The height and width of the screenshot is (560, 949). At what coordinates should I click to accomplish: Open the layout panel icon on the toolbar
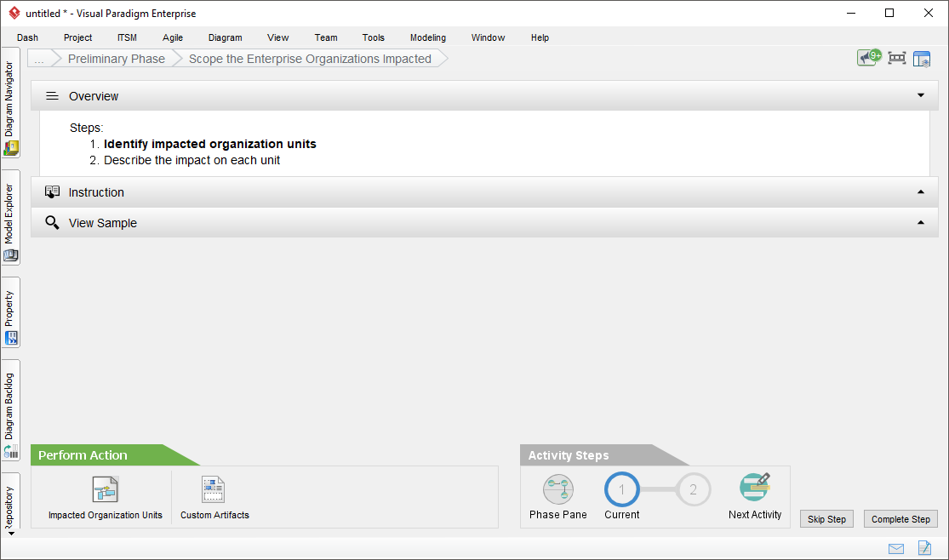click(921, 58)
